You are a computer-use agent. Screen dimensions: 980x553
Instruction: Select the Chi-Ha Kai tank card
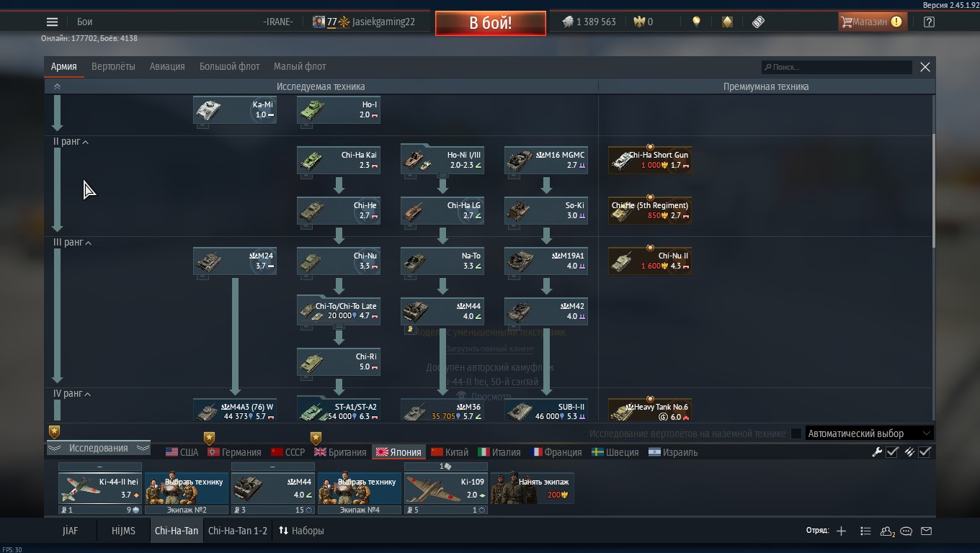339,161
